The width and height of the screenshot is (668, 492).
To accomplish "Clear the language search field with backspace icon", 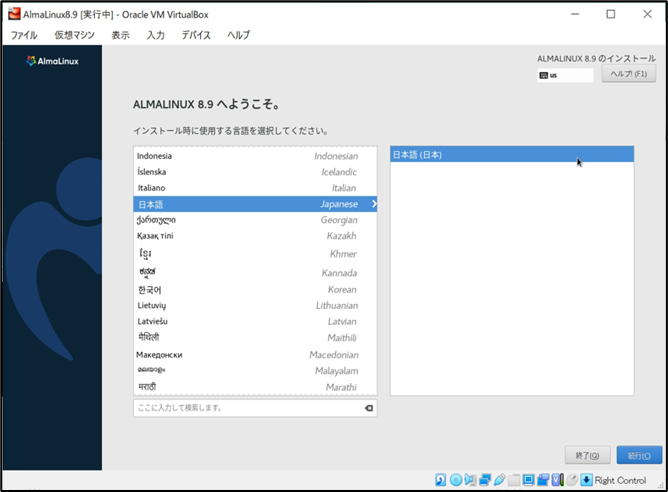I will pos(369,408).
